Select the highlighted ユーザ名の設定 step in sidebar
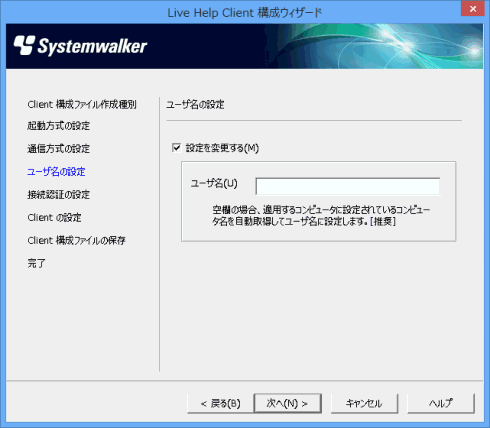This screenshot has height=428, width=490. [56, 172]
